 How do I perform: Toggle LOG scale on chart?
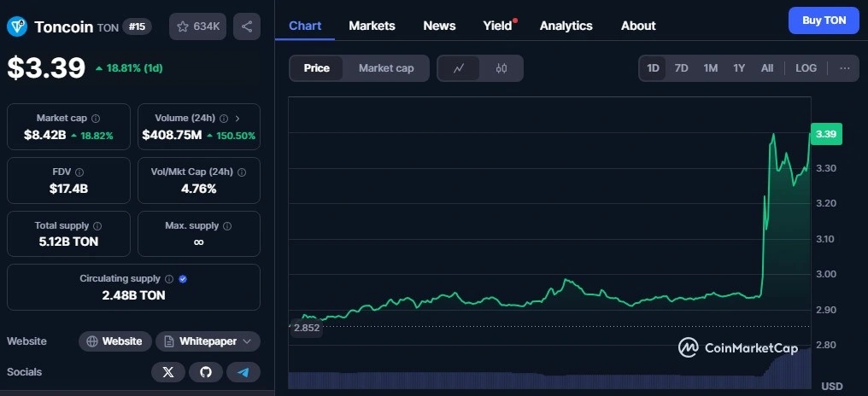tap(806, 68)
